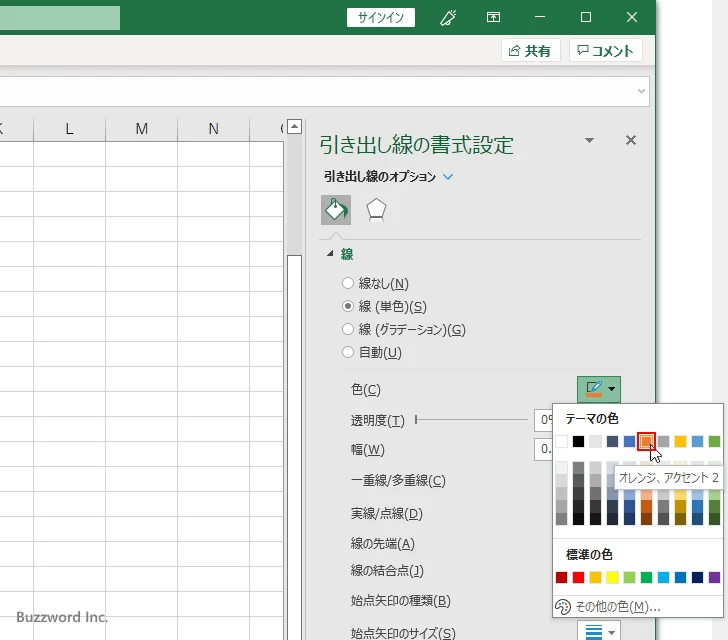This screenshot has width=728, height=640.
Task: Pick the black theme color swatch
Action: tap(578, 441)
